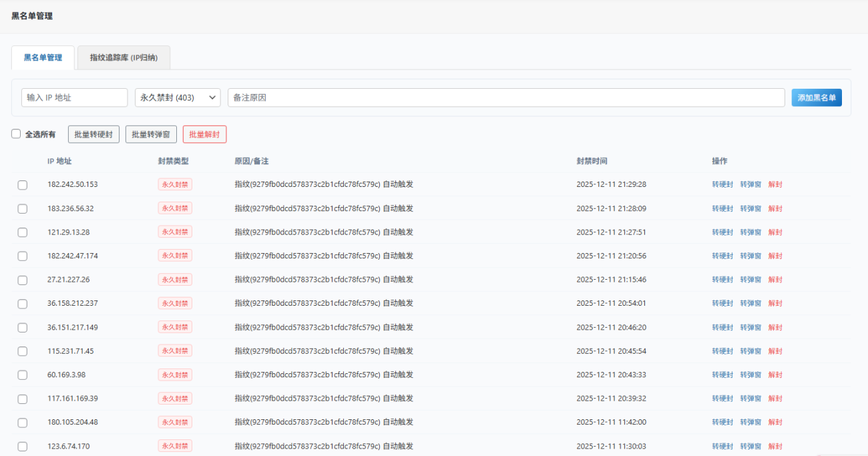勾选 IP 182.242.50.153 对应的复选框
This screenshot has width=868, height=456.
click(x=22, y=184)
